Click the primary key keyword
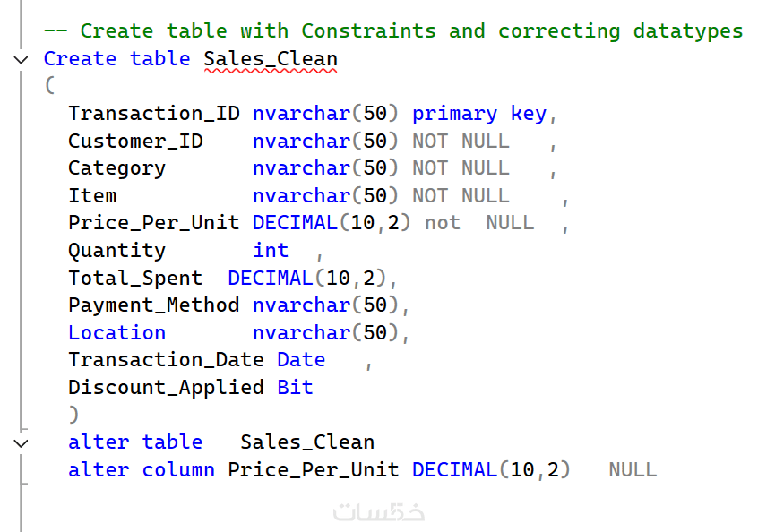 coord(479,114)
